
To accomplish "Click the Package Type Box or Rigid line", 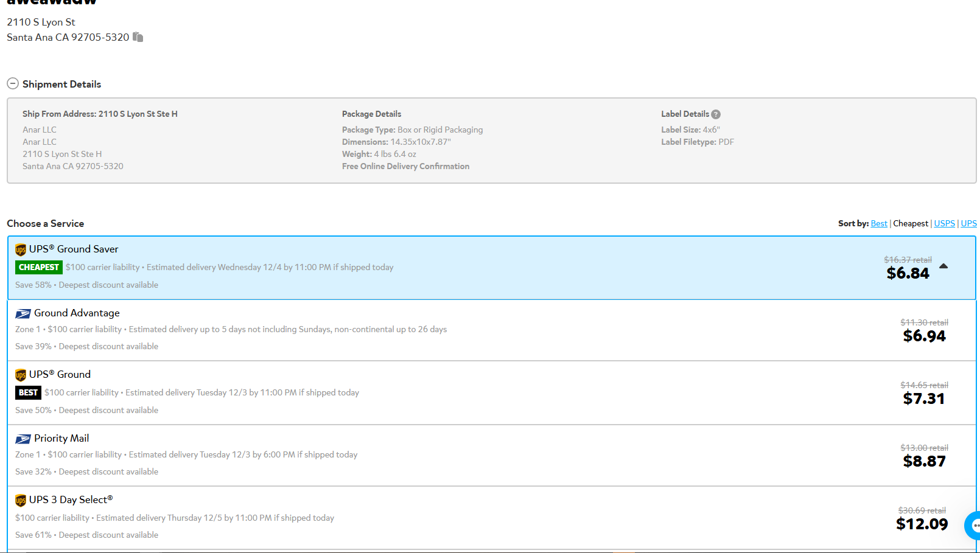I will click(412, 130).
